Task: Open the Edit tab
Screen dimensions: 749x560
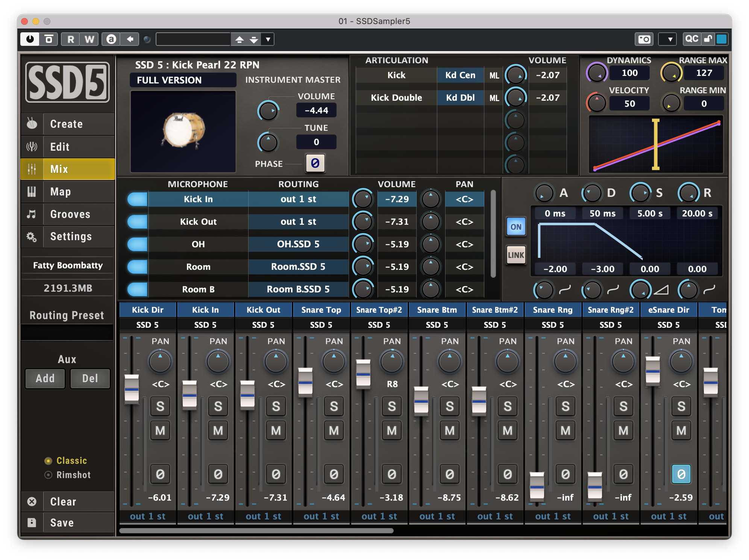Action: click(x=68, y=147)
